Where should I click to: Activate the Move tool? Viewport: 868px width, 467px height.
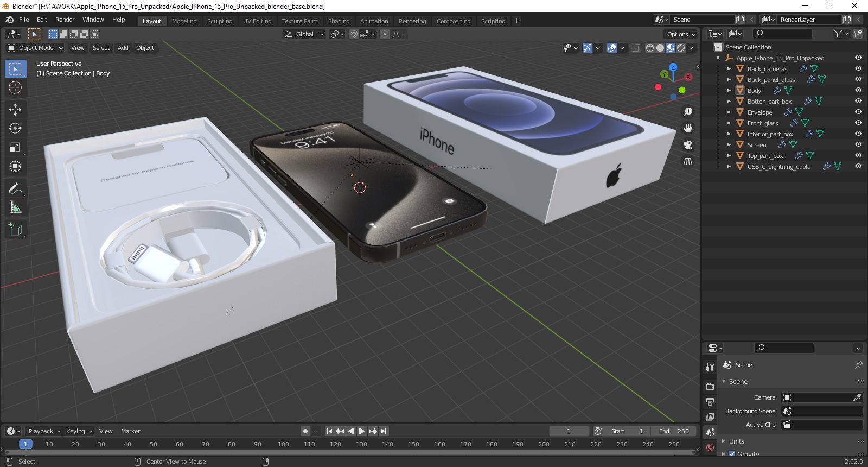click(15, 110)
